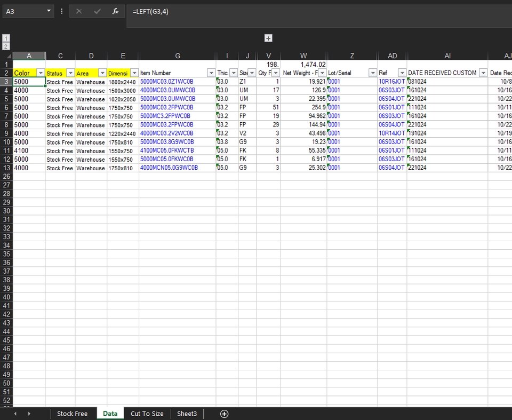Click Ref cell 10R14JOT
Screen dimensions: 512x420
392,133
